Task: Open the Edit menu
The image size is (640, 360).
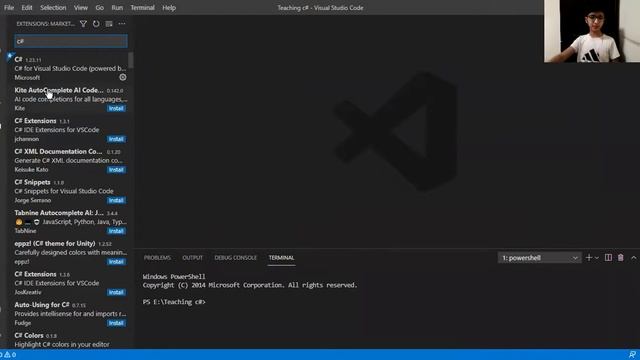Action: tap(27, 8)
